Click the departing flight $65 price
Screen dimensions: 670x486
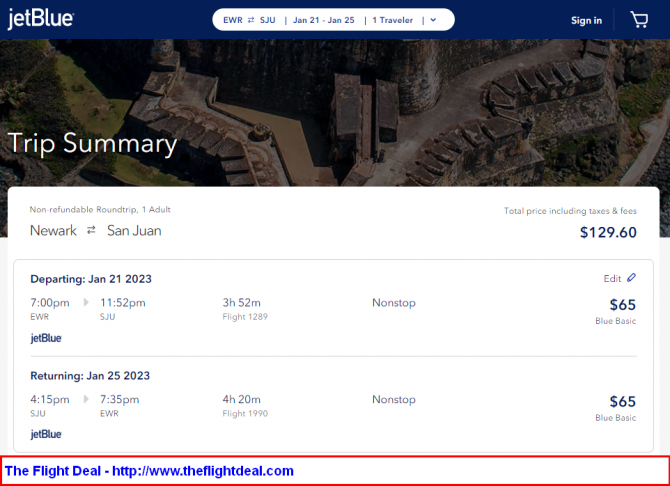coord(623,305)
